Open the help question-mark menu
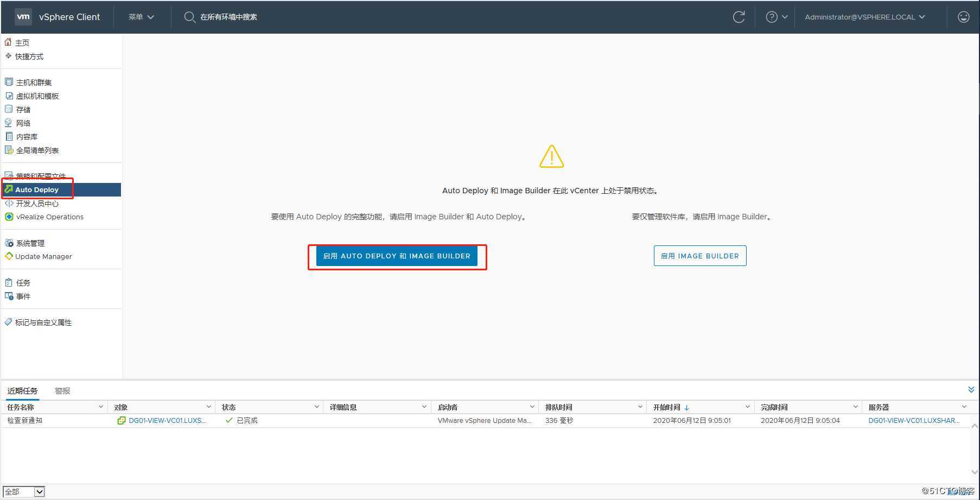Image resolution: width=980 pixels, height=500 pixels. coord(777,17)
